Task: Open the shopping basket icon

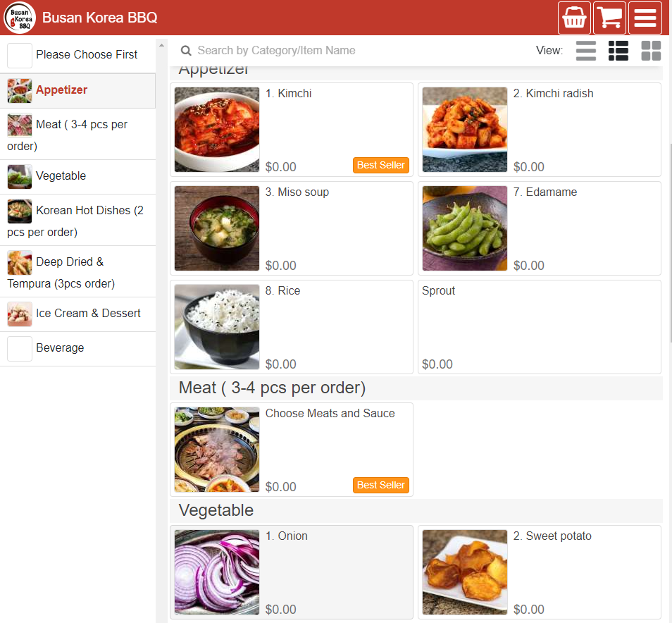Action: [574, 18]
